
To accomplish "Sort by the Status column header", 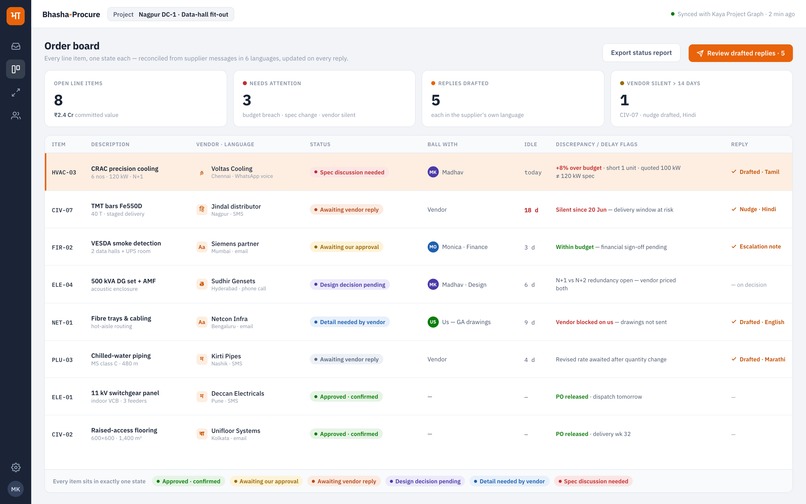I will (x=320, y=145).
